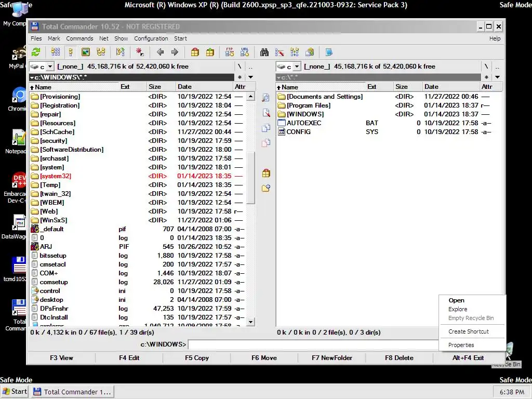532x399 pixels.
Task: Open file search with binoculars icon
Action: click(264, 52)
